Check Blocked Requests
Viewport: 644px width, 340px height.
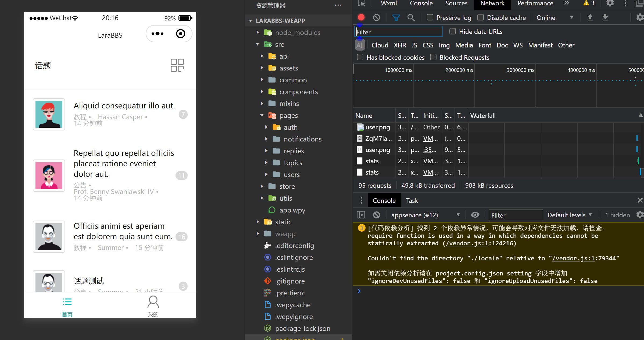pyautogui.click(x=433, y=57)
